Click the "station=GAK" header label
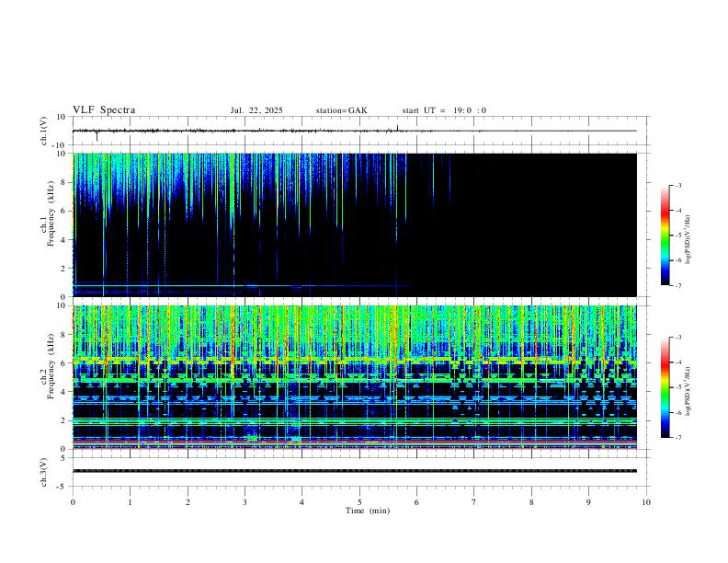Screen dimensions: 728x563 click(341, 110)
